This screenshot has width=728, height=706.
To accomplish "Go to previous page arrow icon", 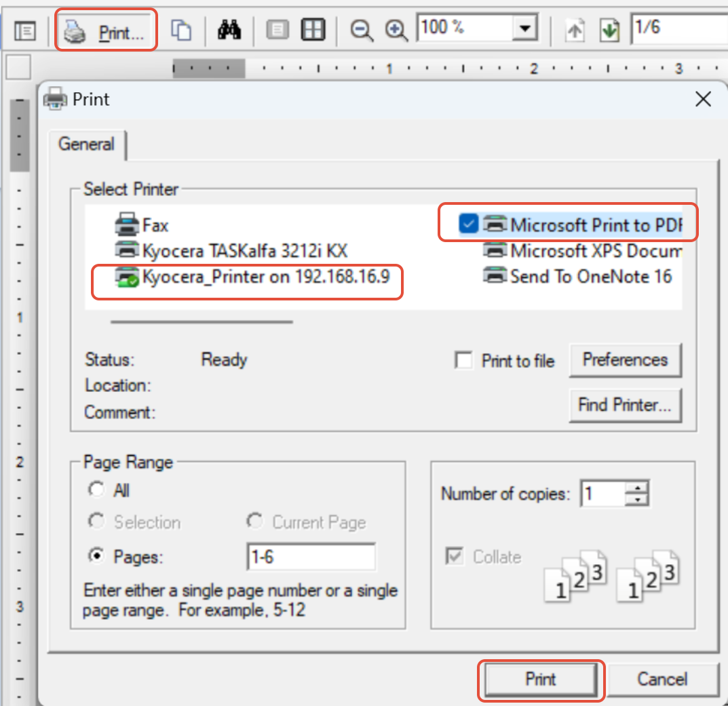I will [x=575, y=31].
